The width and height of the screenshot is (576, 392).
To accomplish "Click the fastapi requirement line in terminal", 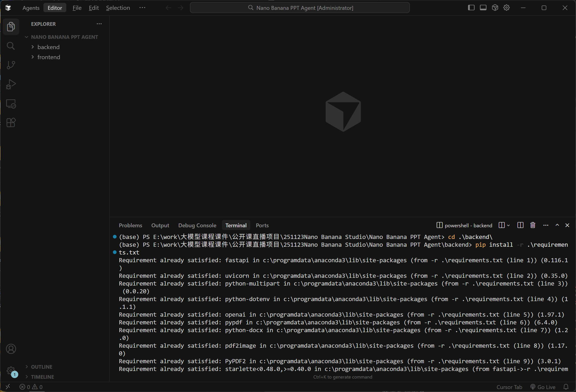I will (343, 264).
